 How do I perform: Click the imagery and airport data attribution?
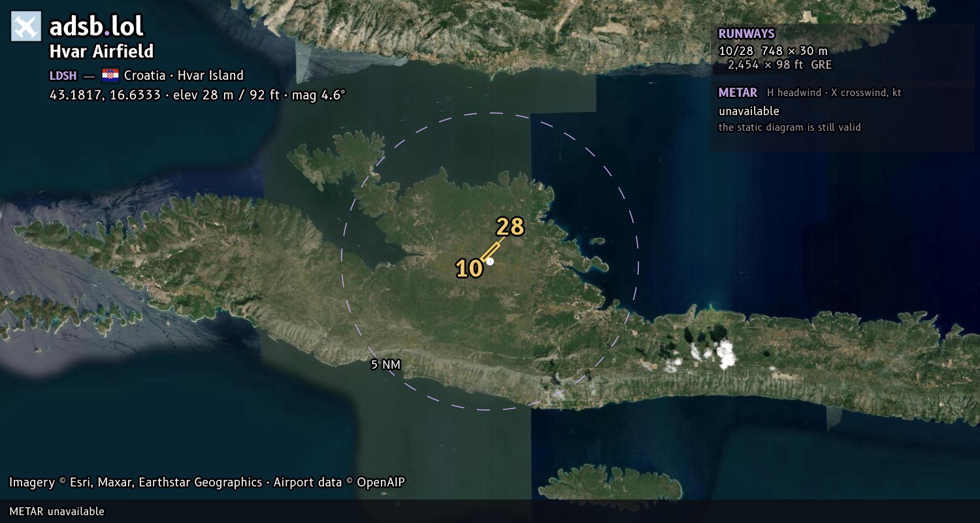coord(207,482)
